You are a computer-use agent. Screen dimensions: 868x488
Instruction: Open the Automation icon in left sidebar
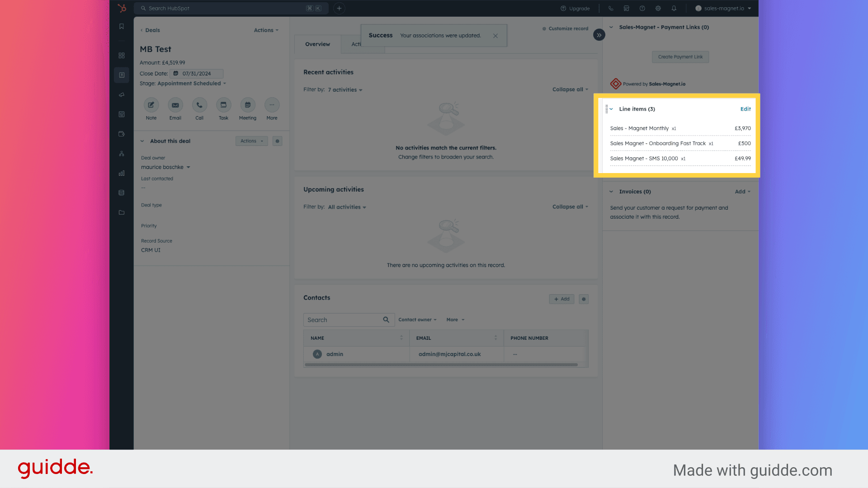click(122, 154)
